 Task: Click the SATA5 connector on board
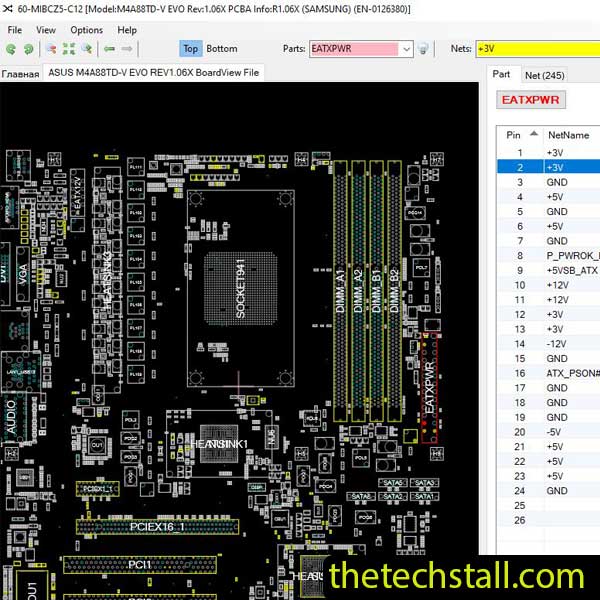tap(393, 483)
